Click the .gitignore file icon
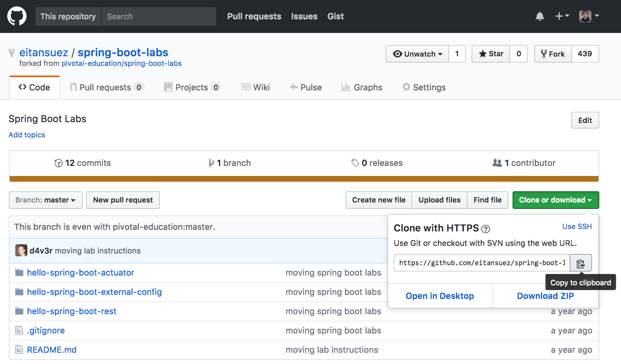The height and width of the screenshot is (364, 621). pyautogui.click(x=19, y=331)
